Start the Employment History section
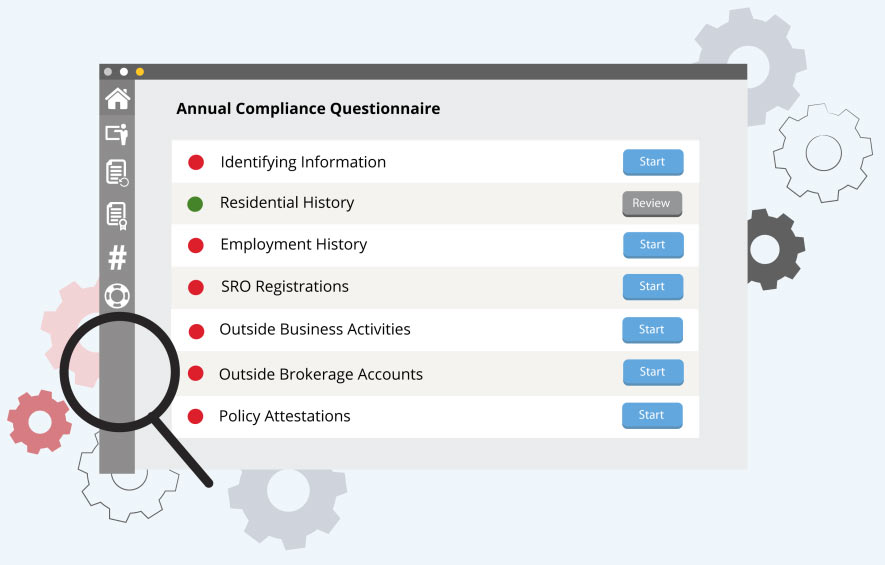Viewport: 885px width, 565px height. (x=653, y=245)
